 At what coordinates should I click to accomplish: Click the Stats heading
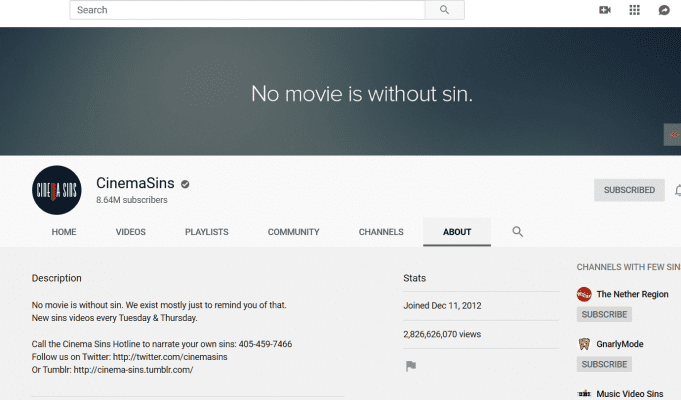point(414,278)
